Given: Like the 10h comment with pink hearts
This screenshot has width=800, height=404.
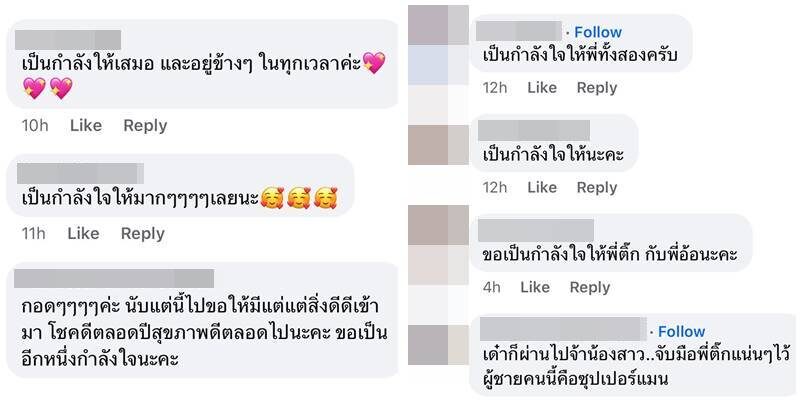Looking at the screenshot, I should tap(86, 125).
